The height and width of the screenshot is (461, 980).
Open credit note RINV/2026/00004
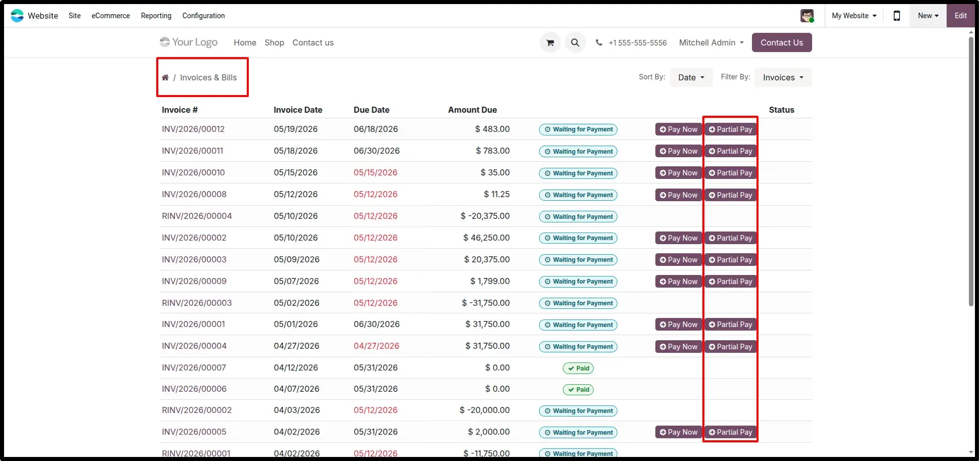(x=197, y=216)
